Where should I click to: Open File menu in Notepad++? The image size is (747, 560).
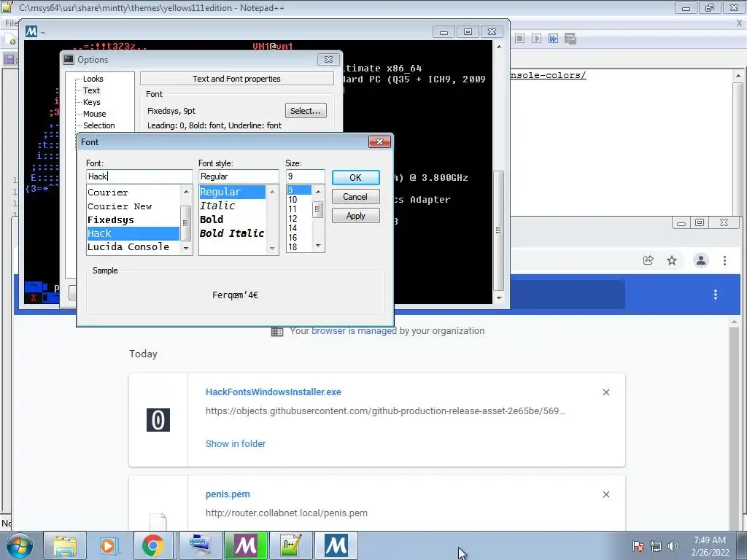(10, 23)
